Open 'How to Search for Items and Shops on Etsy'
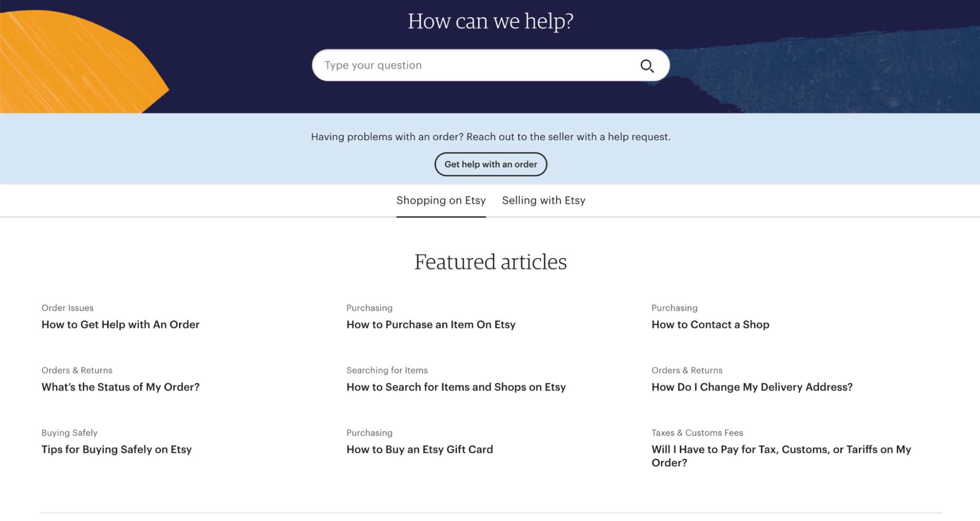The height and width of the screenshot is (521, 980). [x=456, y=387]
